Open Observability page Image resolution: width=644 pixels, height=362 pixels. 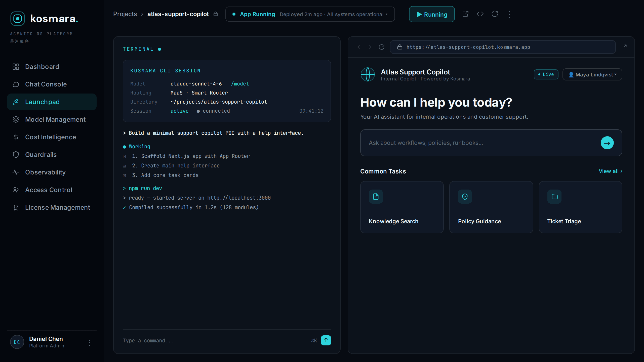pos(52,172)
